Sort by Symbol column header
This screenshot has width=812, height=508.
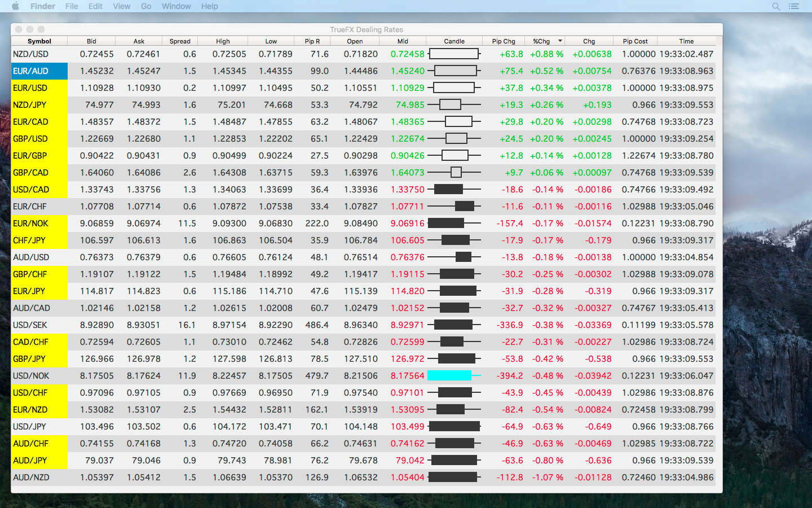(39, 41)
